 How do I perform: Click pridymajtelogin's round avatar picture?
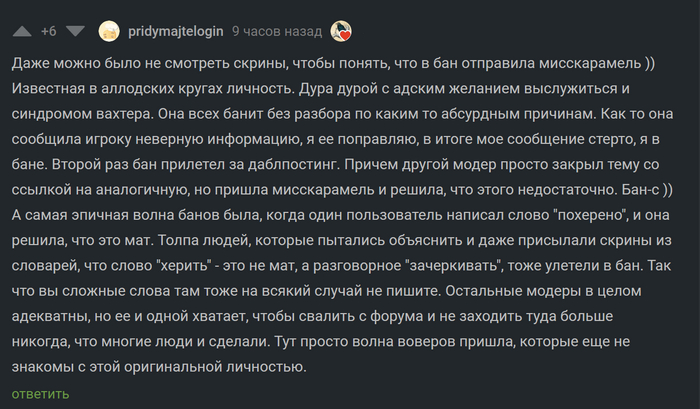click(x=112, y=32)
